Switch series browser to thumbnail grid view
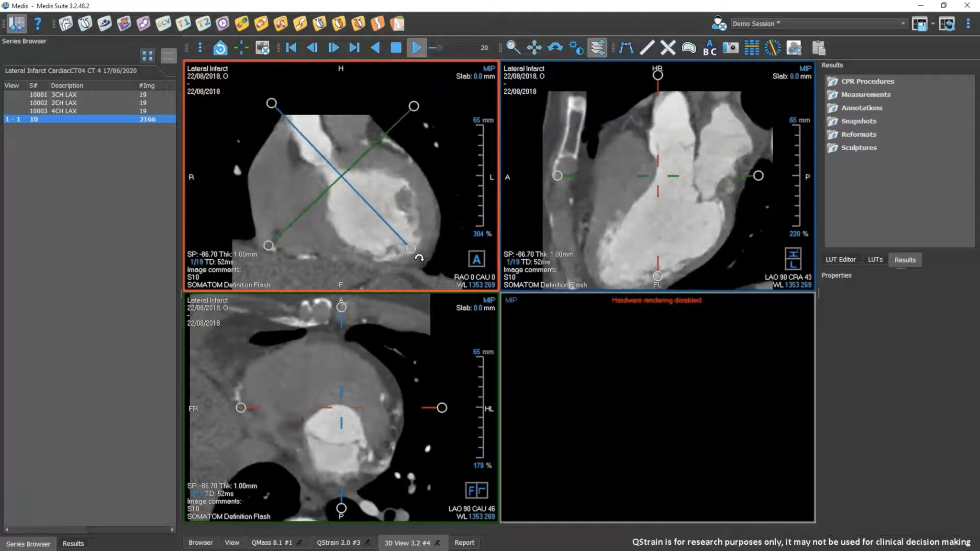The image size is (980, 551). [147, 56]
